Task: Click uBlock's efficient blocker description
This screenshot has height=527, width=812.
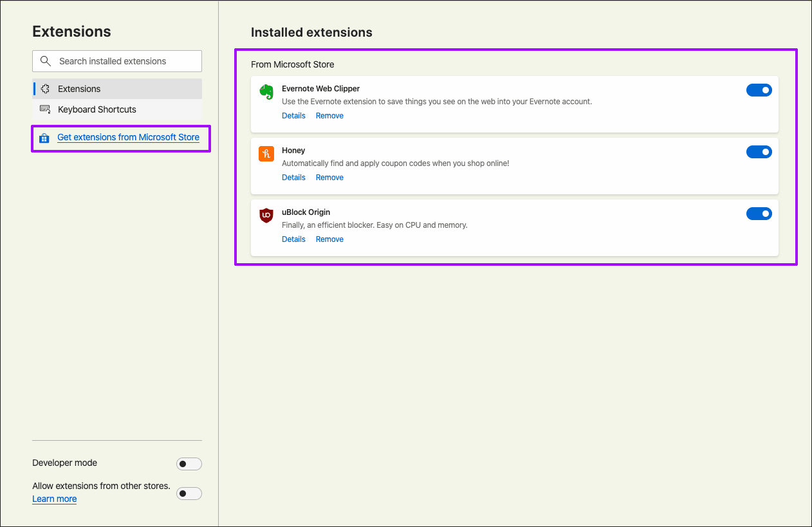Action: 374,225
